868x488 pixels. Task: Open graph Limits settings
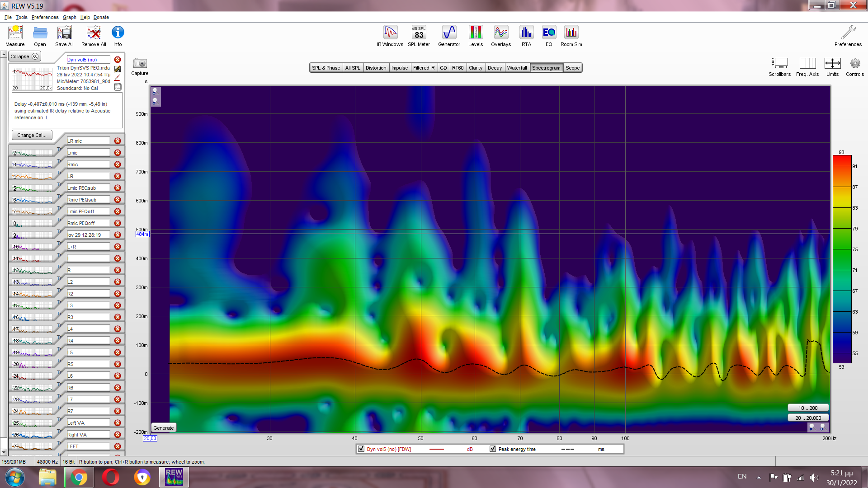pyautogui.click(x=832, y=67)
